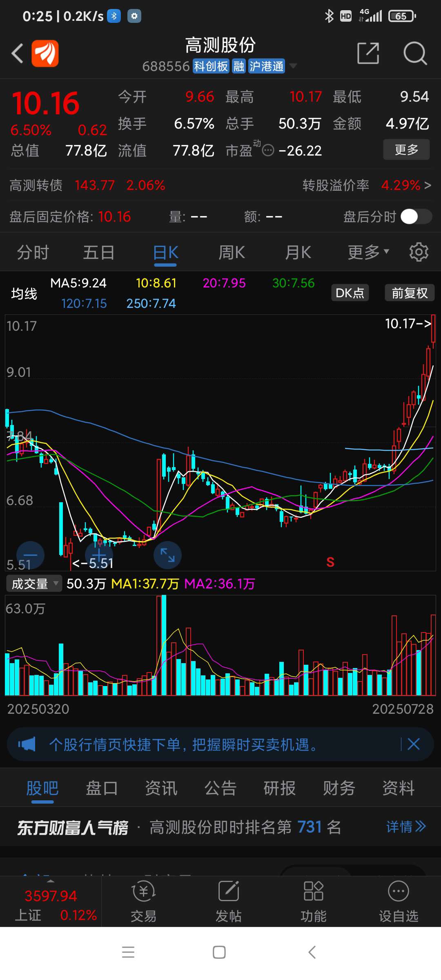Open the Eastmoney orange logo icon
Screen dimensions: 441x980
pyautogui.click(x=45, y=53)
